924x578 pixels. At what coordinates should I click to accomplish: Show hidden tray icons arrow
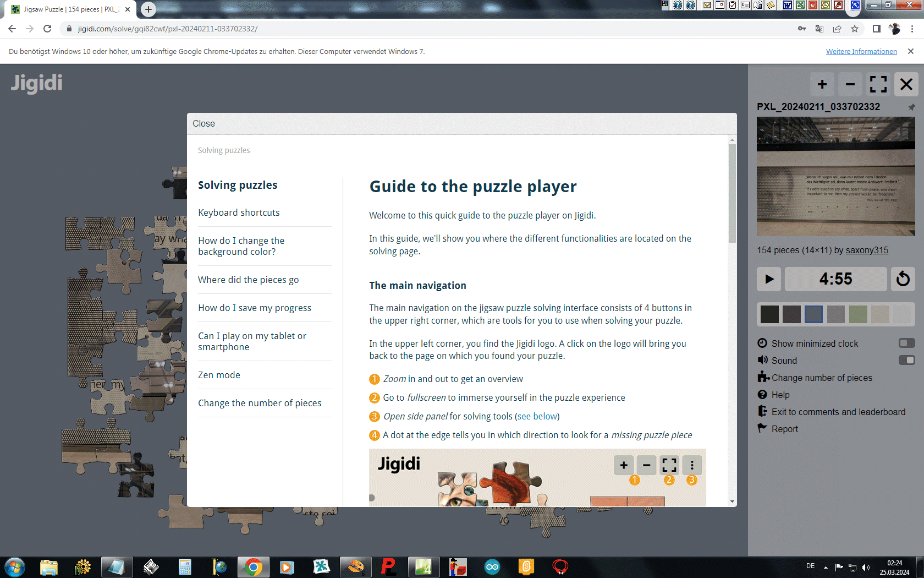(x=826, y=567)
